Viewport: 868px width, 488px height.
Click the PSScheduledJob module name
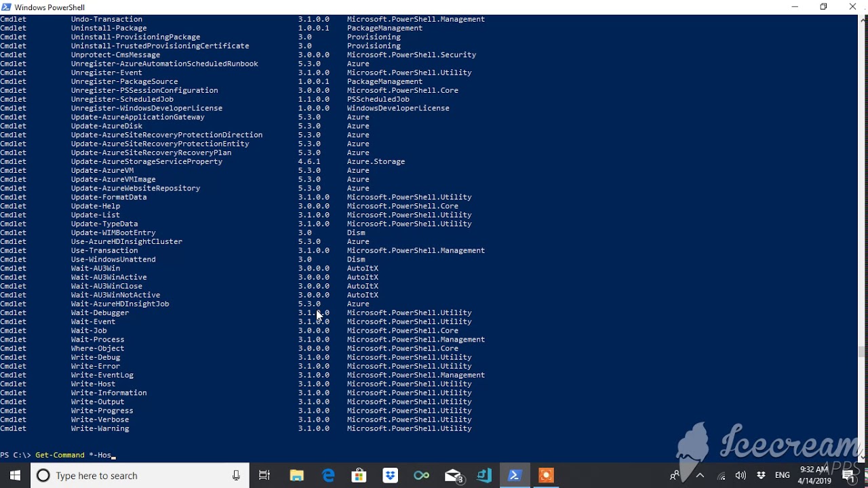pyautogui.click(x=378, y=99)
